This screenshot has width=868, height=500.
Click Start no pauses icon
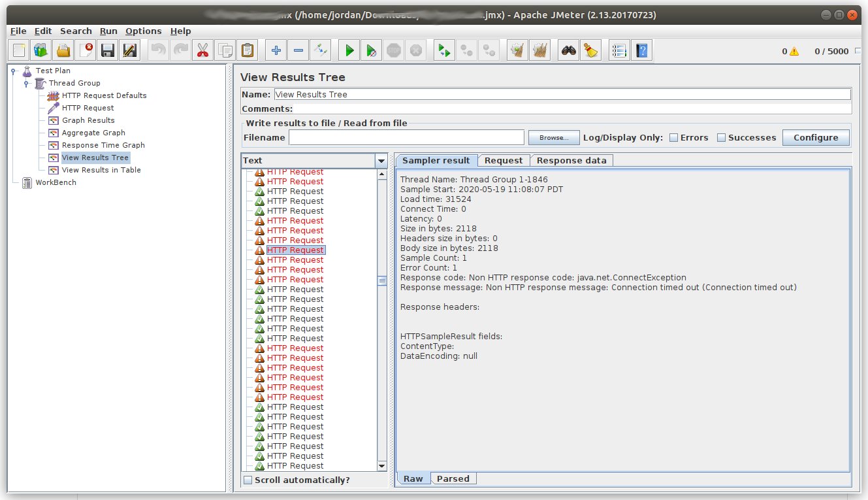[372, 50]
